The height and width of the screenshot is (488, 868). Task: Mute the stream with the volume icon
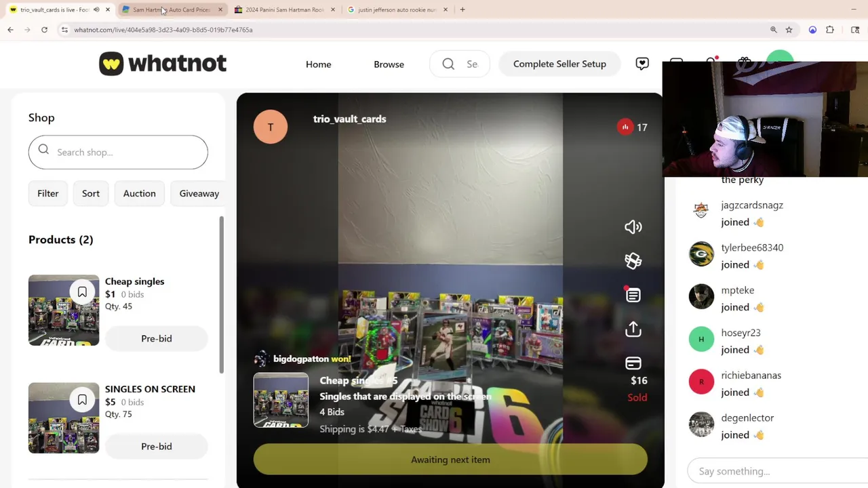(x=633, y=227)
